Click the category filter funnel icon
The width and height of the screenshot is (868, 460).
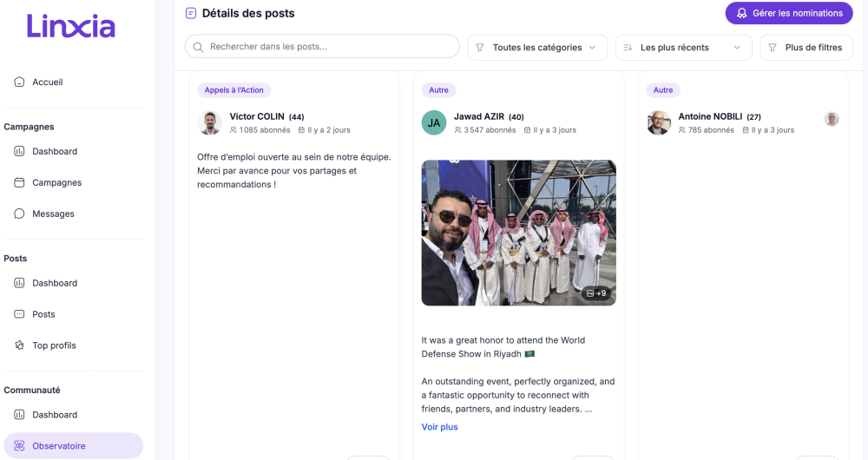[480, 48]
